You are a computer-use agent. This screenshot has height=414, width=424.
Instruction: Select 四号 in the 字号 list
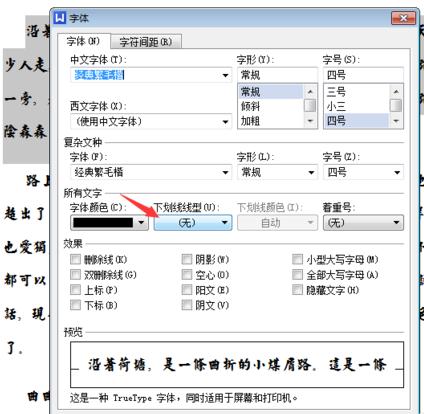[x=356, y=121]
